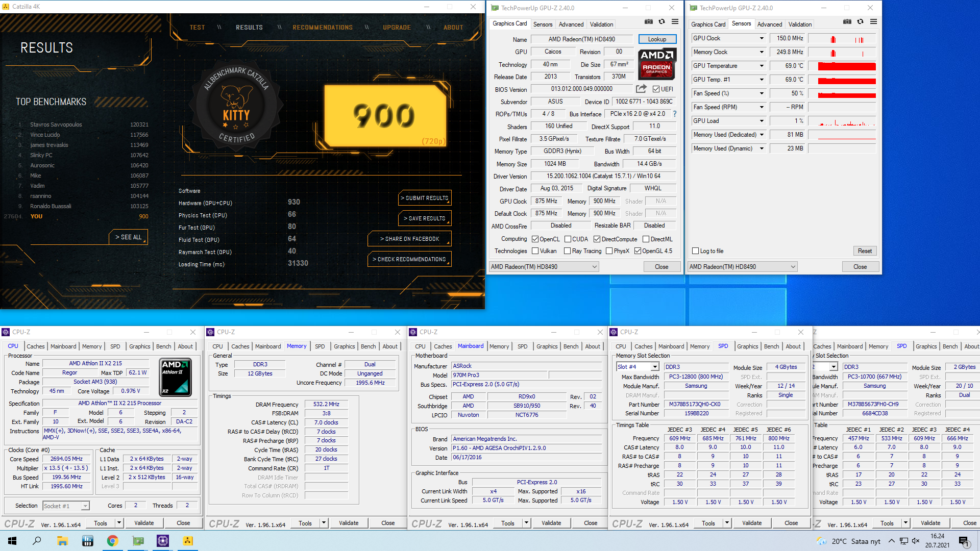Toggle the PhysX checkbox

tap(609, 251)
